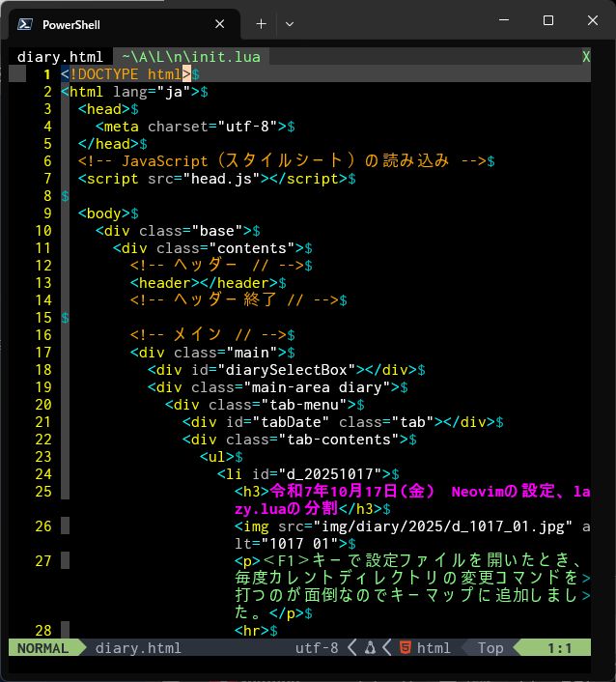Click the NORMAL mode indicator

click(x=42, y=648)
